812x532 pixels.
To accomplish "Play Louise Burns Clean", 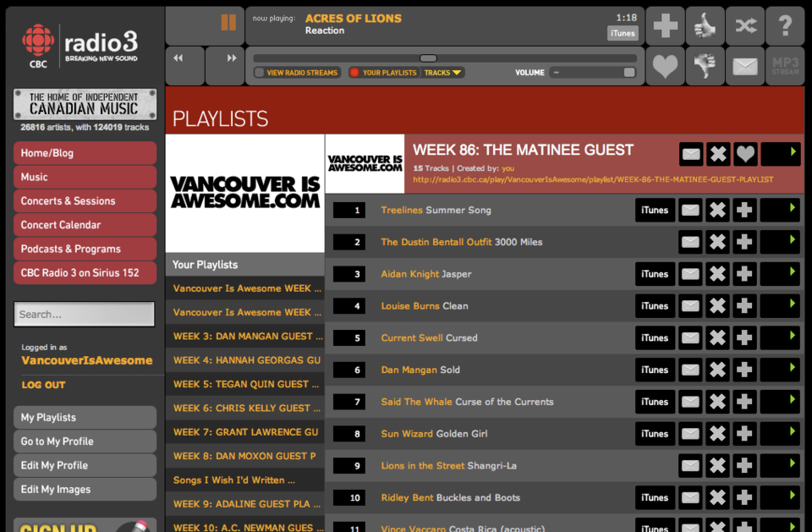I will pyautogui.click(x=780, y=305).
